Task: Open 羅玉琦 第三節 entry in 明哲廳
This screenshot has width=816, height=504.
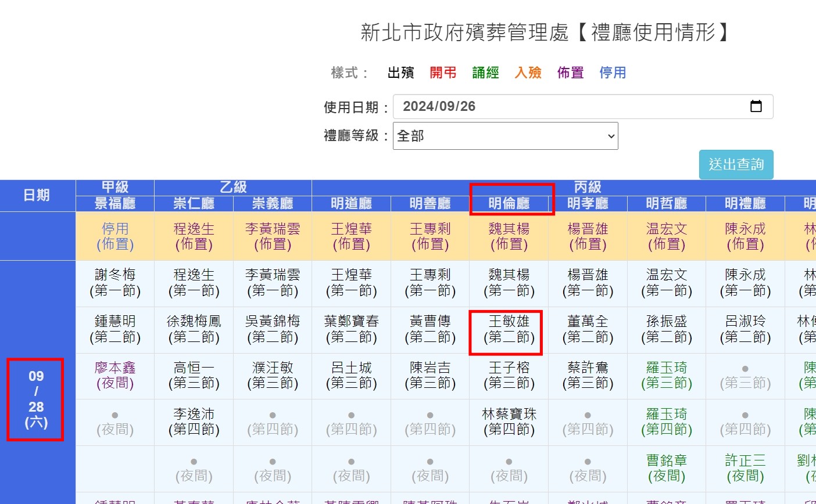Action: tap(667, 376)
